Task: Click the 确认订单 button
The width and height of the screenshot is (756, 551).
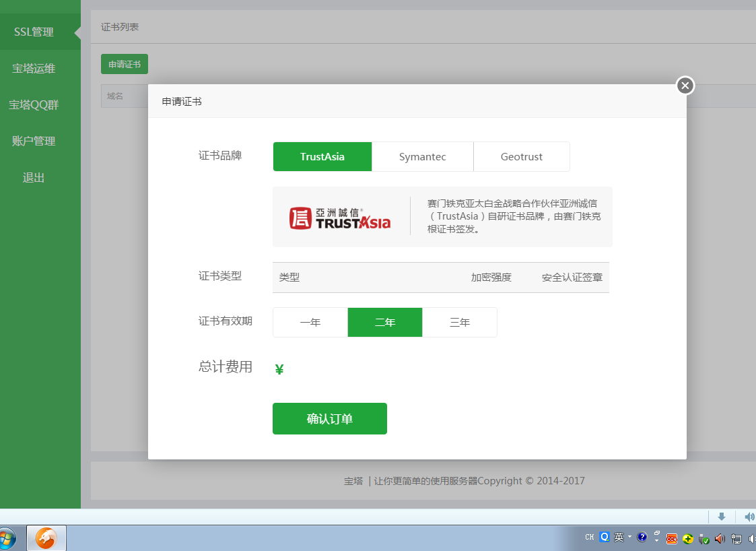Action: tap(330, 418)
